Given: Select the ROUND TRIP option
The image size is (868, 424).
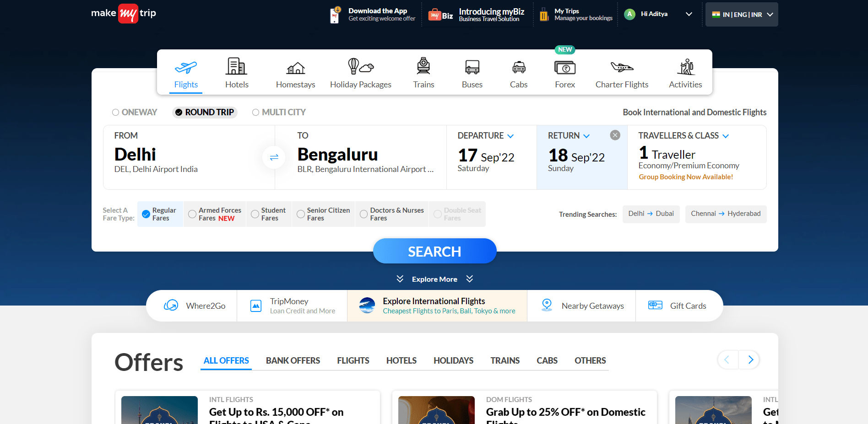Looking at the screenshot, I should pyautogui.click(x=205, y=112).
